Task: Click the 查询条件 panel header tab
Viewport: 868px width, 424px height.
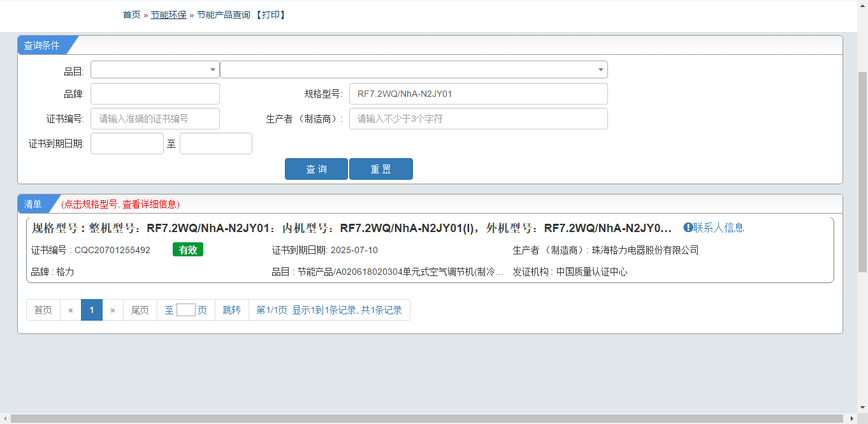Action: 42,45
